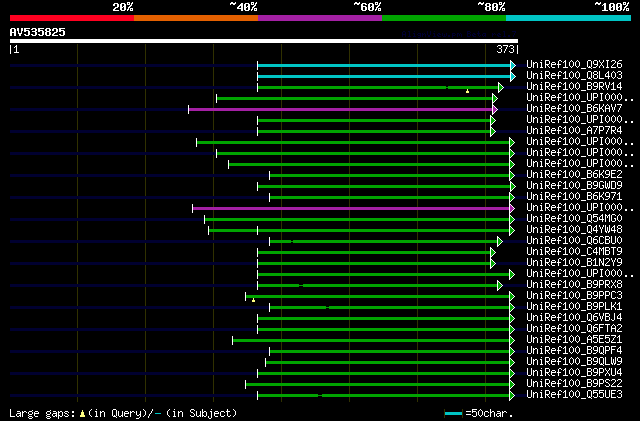Click the yellow gap marker in the B9RV14 row
Image resolution: width=640 pixels, height=421 pixels.
click(x=467, y=91)
